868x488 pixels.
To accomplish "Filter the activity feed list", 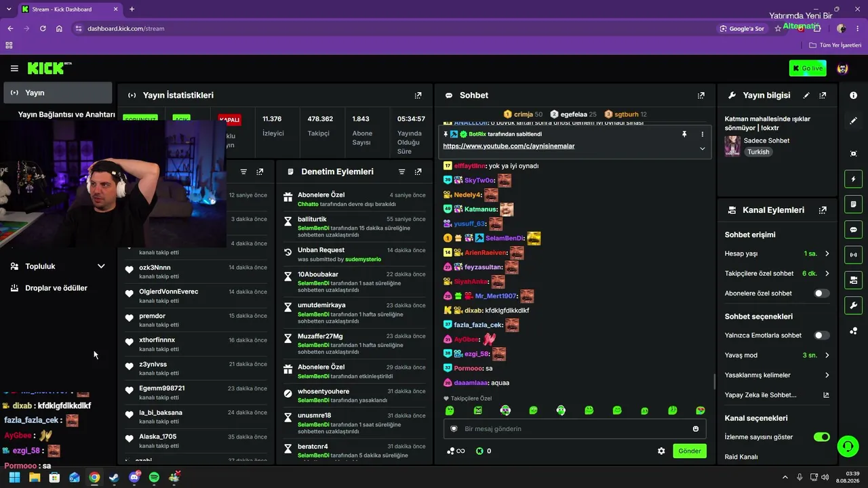I will click(243, 172).
